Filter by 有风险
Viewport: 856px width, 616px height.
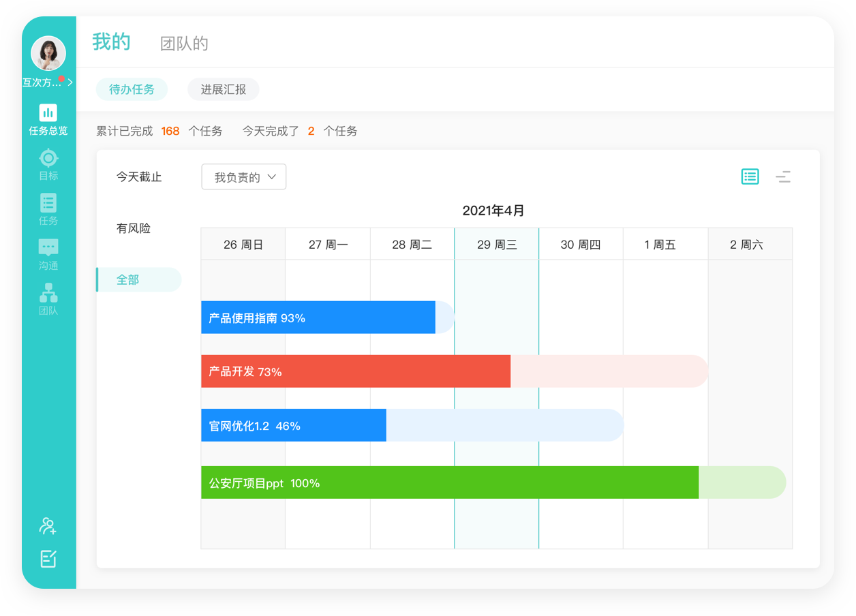(134, 228)
